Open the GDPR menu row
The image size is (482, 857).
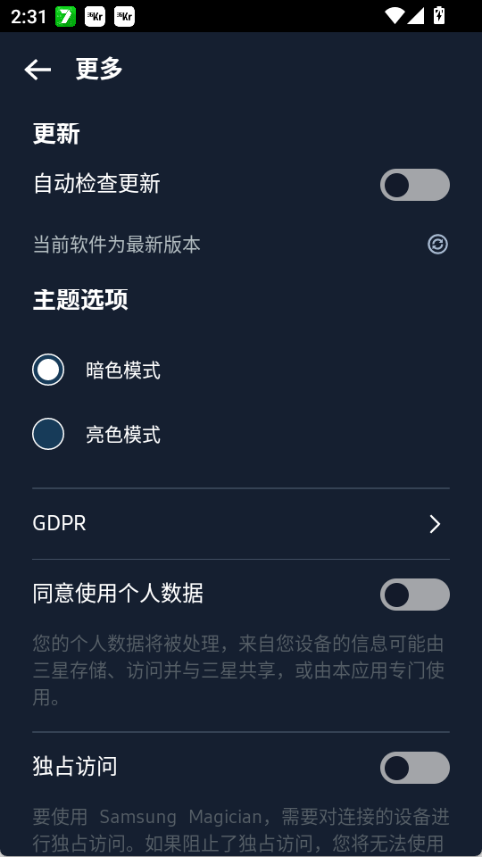pyautogui.click(x=241, y=524)
